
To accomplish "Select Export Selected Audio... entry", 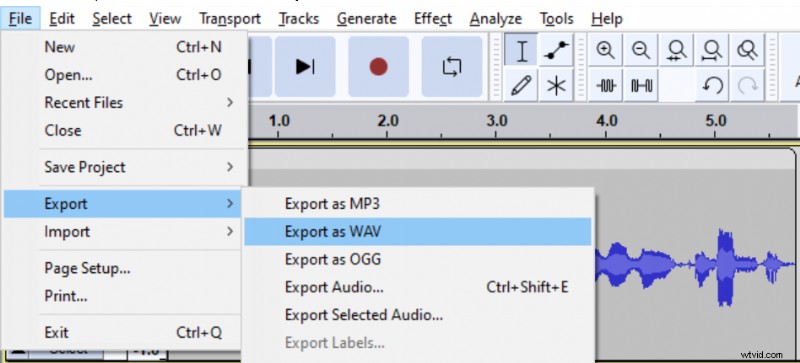I will coord(418,314).
